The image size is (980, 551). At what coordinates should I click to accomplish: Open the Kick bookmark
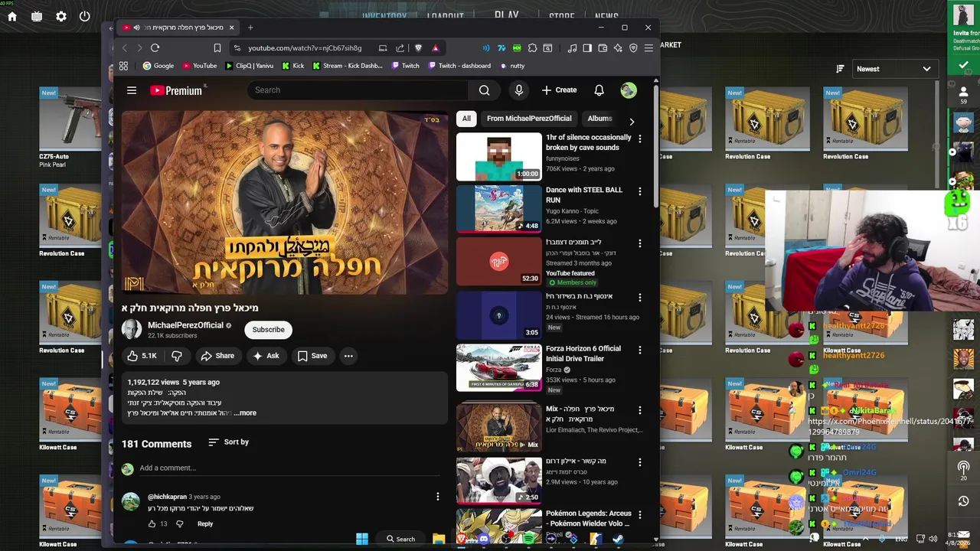click(x=293, y=66)
